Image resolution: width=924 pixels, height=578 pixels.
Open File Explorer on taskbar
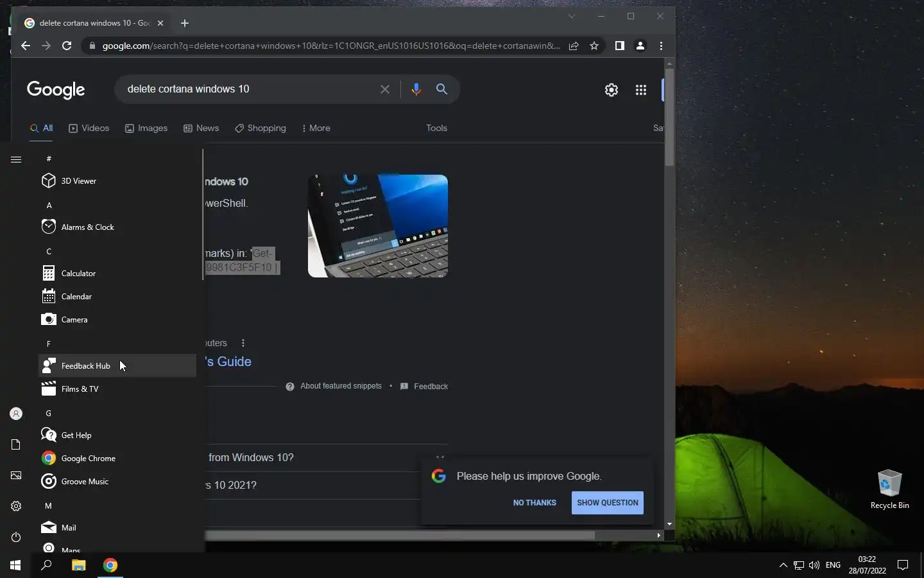[x=78, y=565]
